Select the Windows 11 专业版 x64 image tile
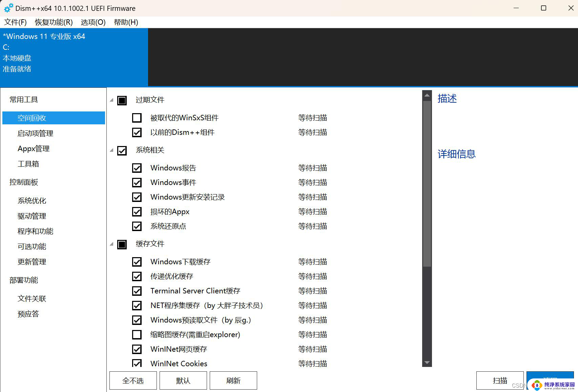 [x=74, y=57]
